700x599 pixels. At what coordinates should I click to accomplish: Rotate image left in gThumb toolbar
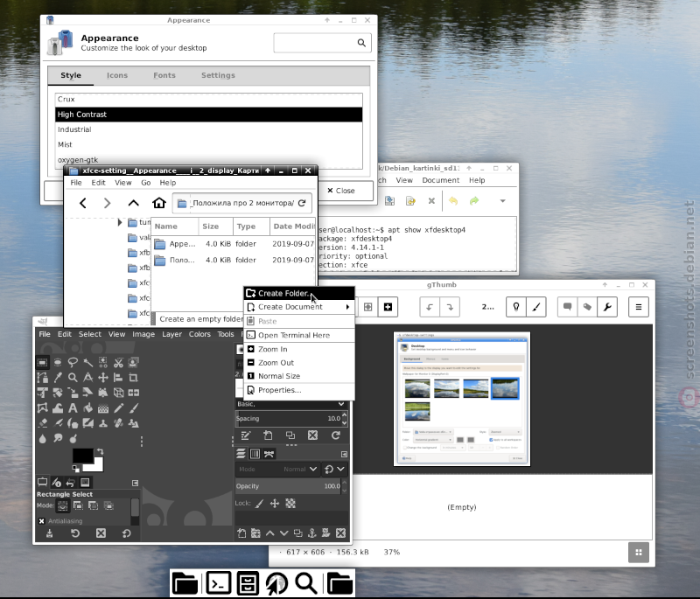pos(430,307)
